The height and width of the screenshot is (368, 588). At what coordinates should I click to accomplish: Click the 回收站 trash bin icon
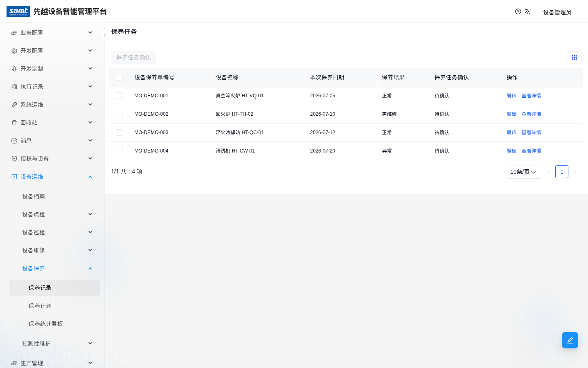coord(14,123)
